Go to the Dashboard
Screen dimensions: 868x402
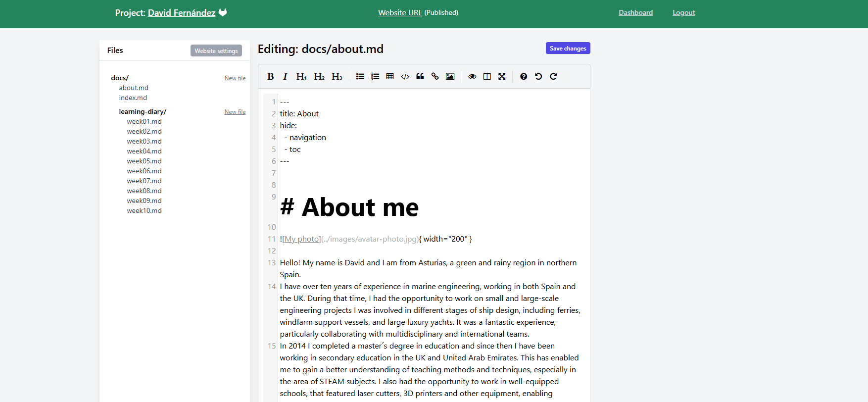(x=635, y=12)
